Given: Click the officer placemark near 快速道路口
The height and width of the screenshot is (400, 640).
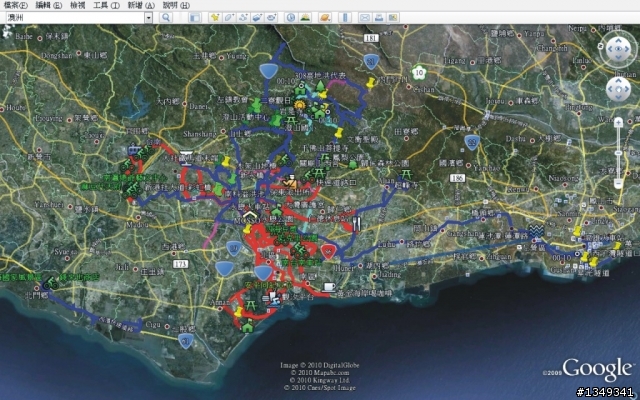Looking at the screenshot, I should (291, 181).
